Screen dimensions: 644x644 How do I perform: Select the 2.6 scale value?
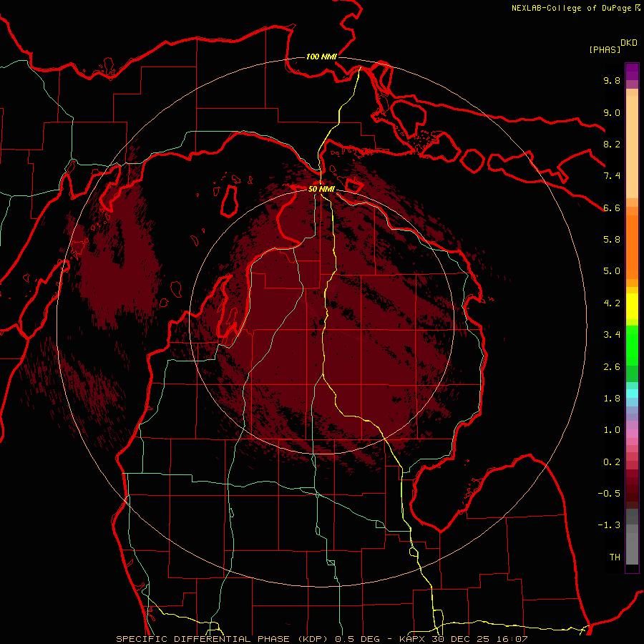(x=612, y=367)
